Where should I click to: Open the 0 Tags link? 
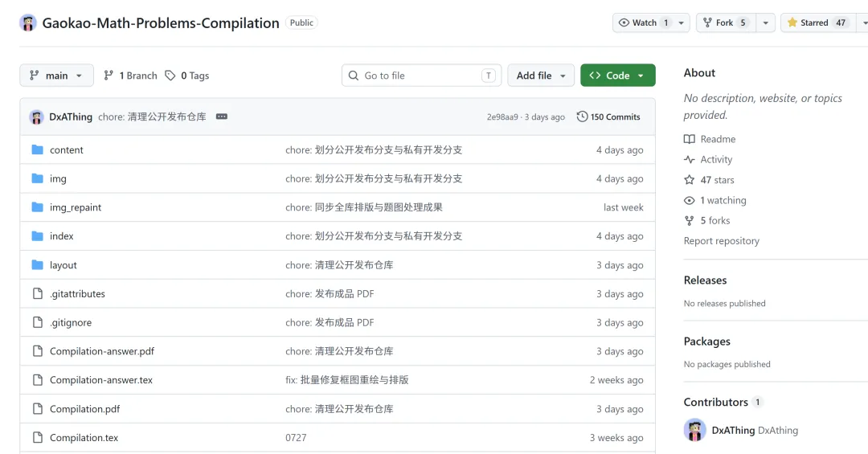point(187,76)
